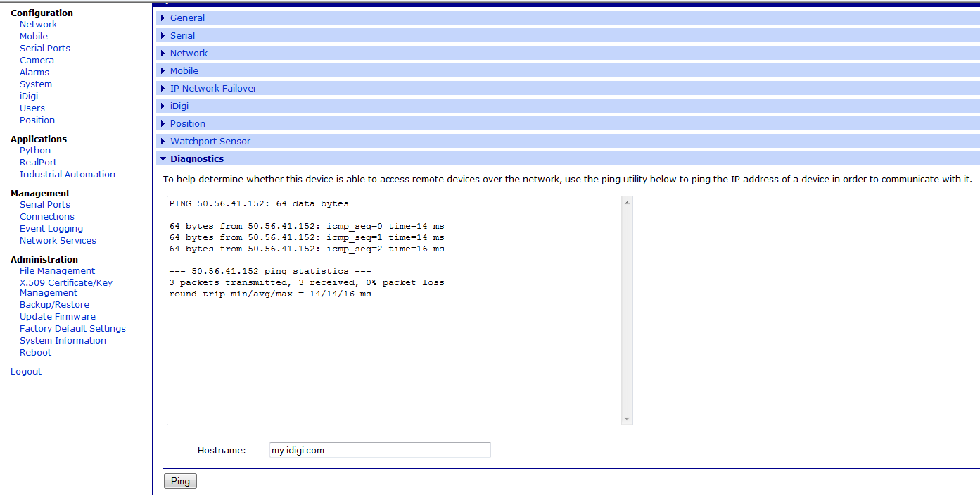Expand the IP Network Failover section
The width and height of the screenshot is (980, 495).
pos(213,88)
